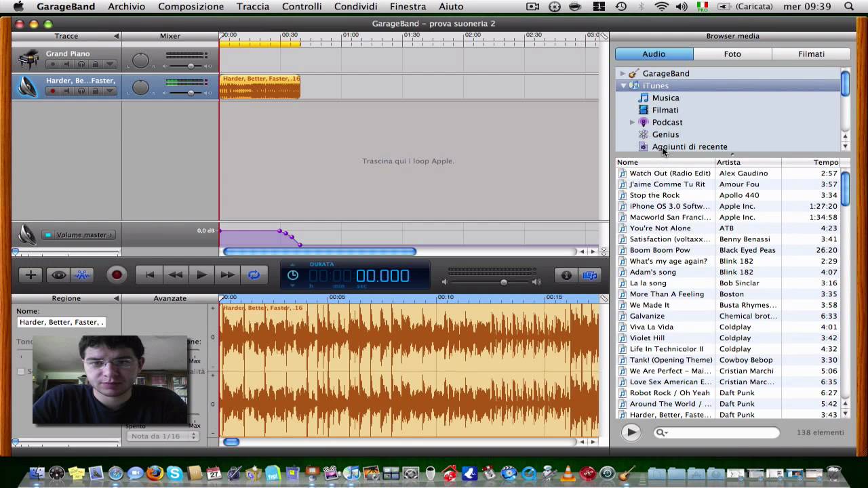
Task: Open the Wi-Fi status menu
Action: tap(661, 6)
